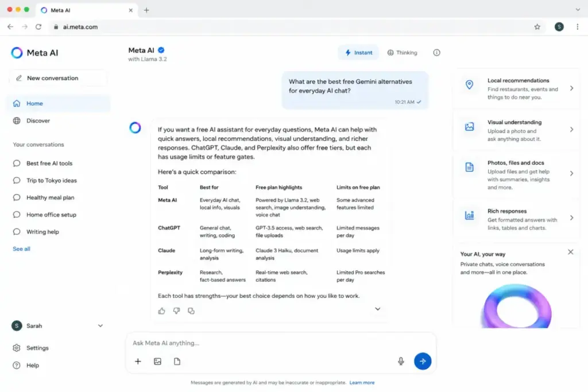Go back using the browser back arrow
The height and width of the screenshot is (392, 588).
click(10, 26)
